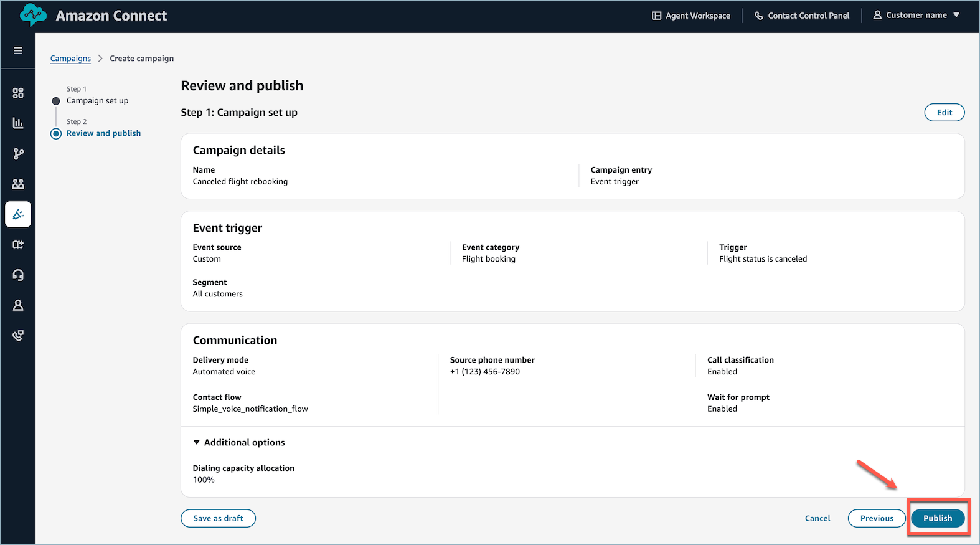The height and width of the screenshot is (545, 980).
Task: Open the hamburger navigation menu
Action: (18, 50)
